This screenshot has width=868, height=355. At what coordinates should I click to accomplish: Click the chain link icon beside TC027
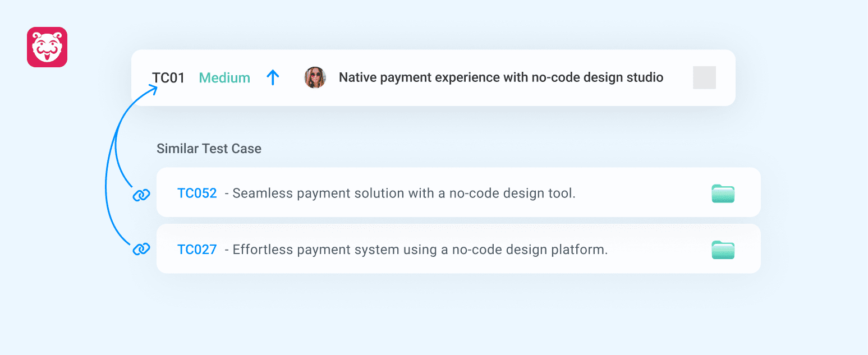pyautogui.click(x=141, y=248)
